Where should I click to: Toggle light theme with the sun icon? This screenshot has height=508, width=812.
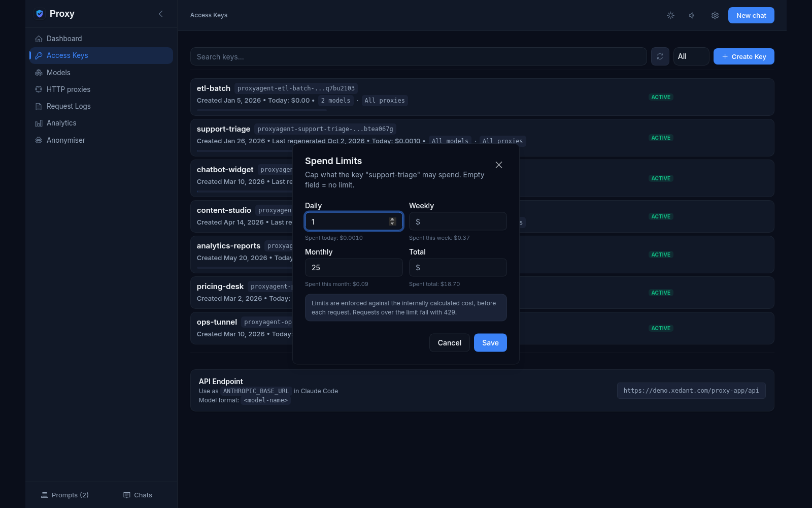click(x=670, y=15)
